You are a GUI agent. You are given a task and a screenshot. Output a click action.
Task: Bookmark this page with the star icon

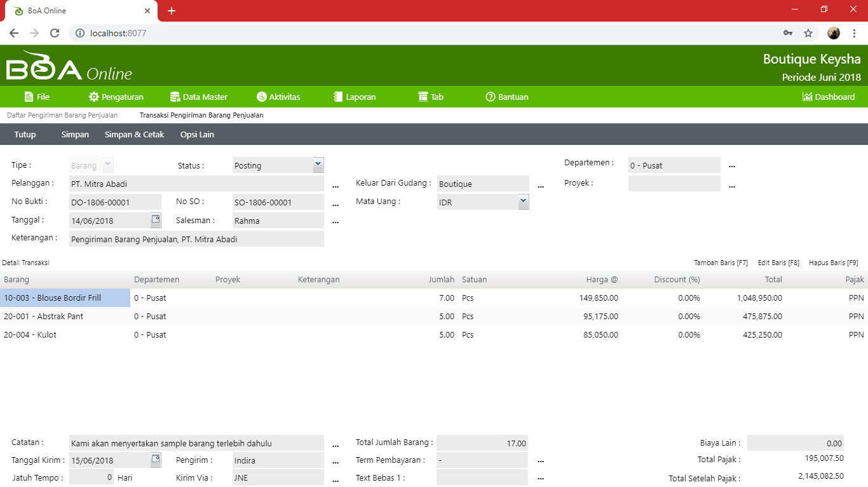coord(808,33)
